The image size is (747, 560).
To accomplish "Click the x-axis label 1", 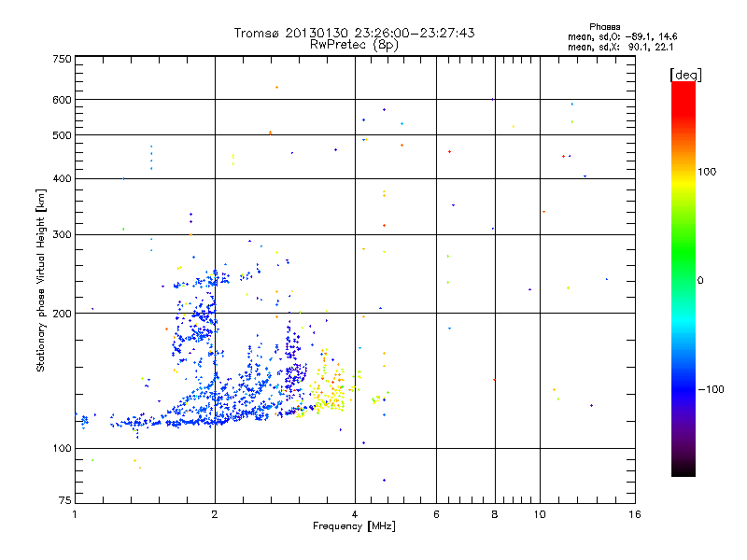I will pos(75,514).
